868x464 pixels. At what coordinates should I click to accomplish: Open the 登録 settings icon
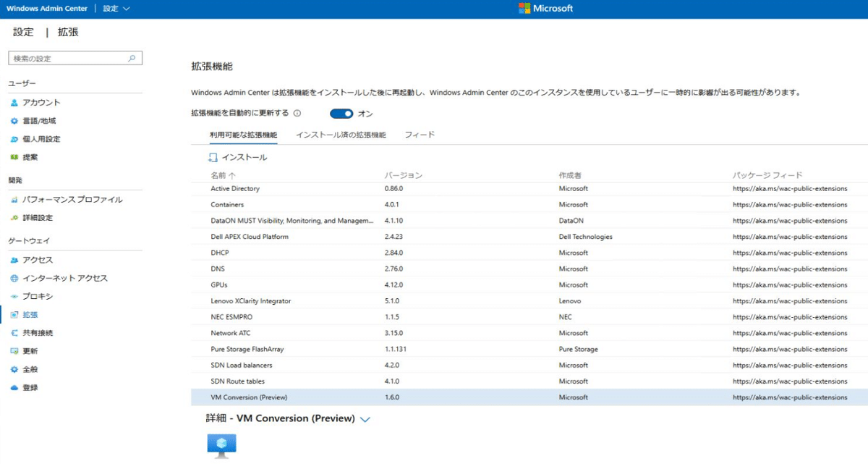(16, 386)
